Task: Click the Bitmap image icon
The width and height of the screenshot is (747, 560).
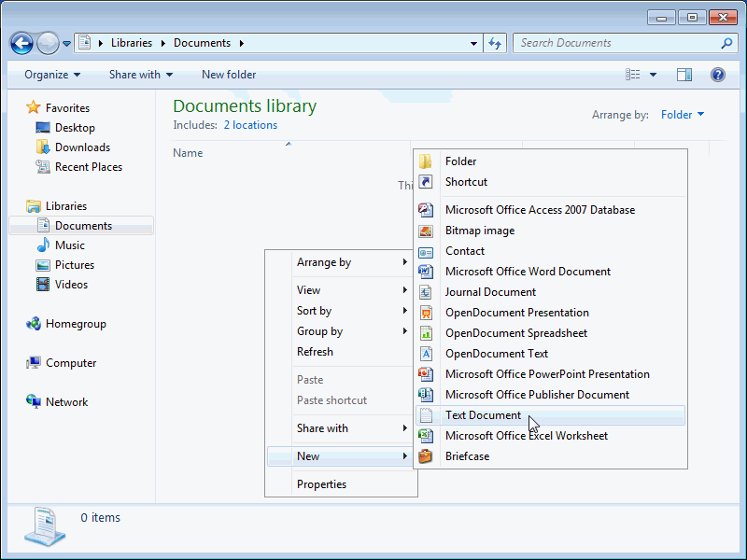Action: (x=426, y=231)
